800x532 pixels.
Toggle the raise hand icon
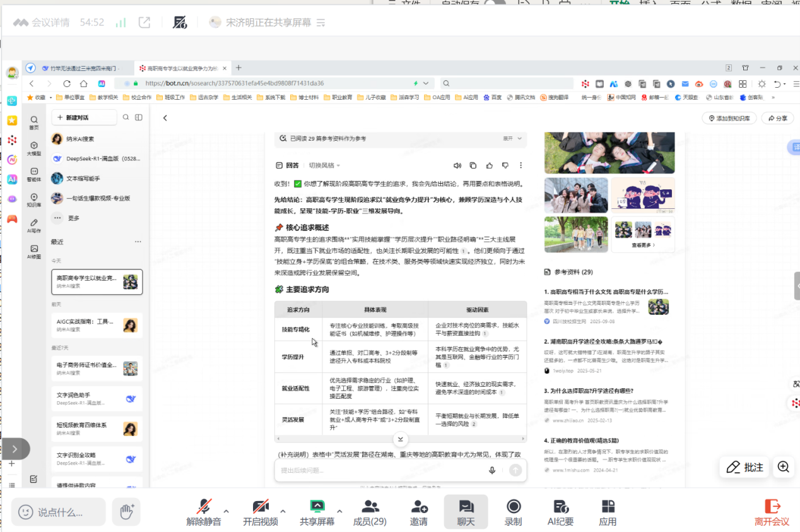pos(126,512)
